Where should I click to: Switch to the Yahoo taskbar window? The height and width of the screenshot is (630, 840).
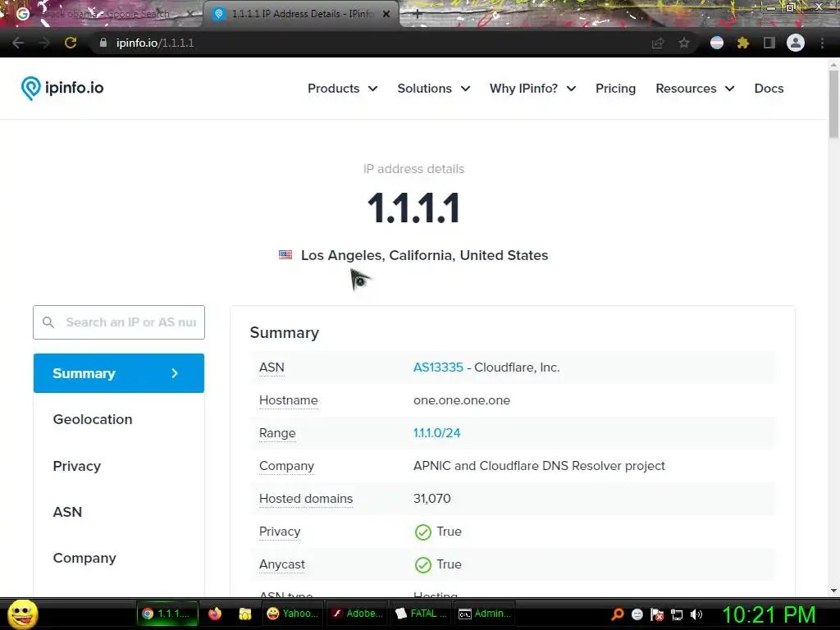293,614
